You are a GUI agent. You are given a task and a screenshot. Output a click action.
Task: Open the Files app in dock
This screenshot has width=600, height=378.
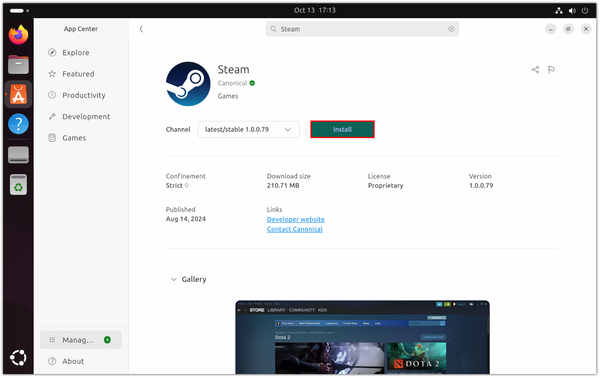click(18, 65)
